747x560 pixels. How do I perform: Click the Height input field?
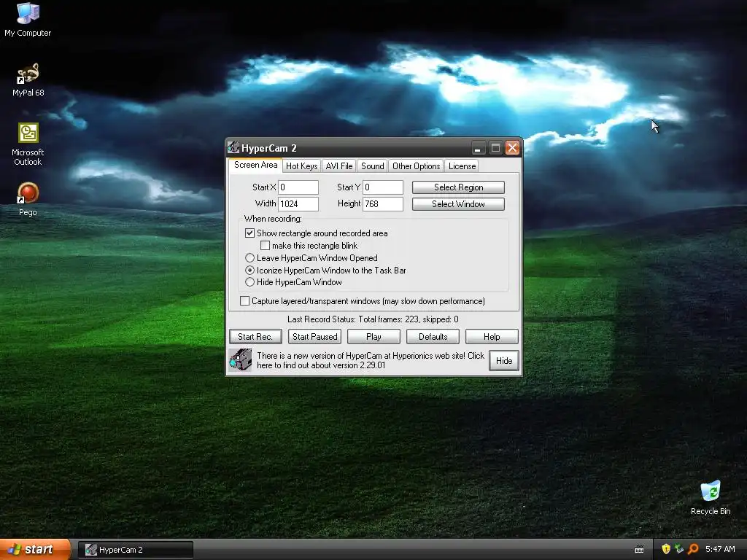point(383,204)
